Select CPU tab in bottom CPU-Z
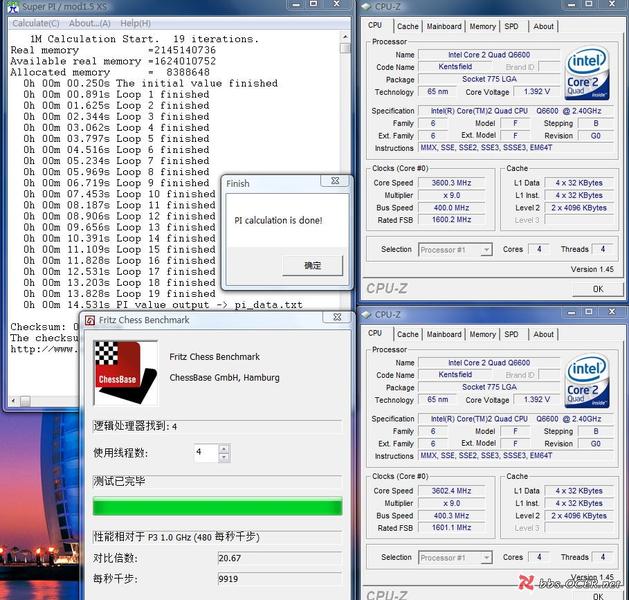629x600 pixels. [x=375, y=333]
